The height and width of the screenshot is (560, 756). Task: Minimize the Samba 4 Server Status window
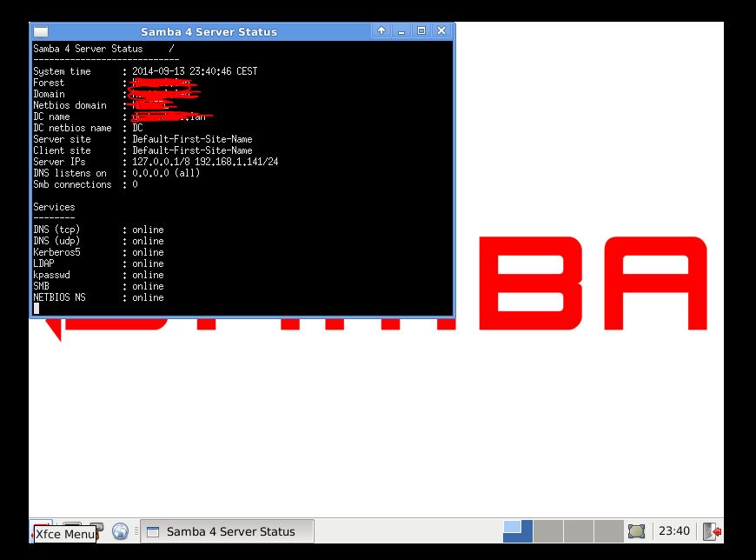click(401, 31)
